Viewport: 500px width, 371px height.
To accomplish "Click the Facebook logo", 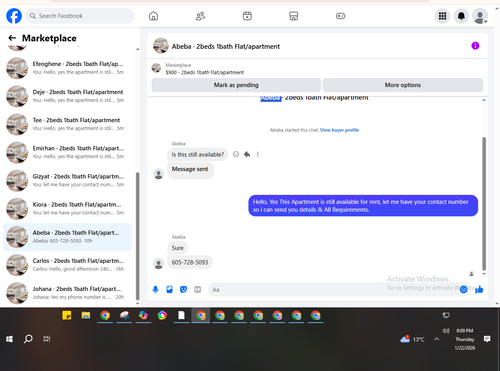I will point(14,16).
